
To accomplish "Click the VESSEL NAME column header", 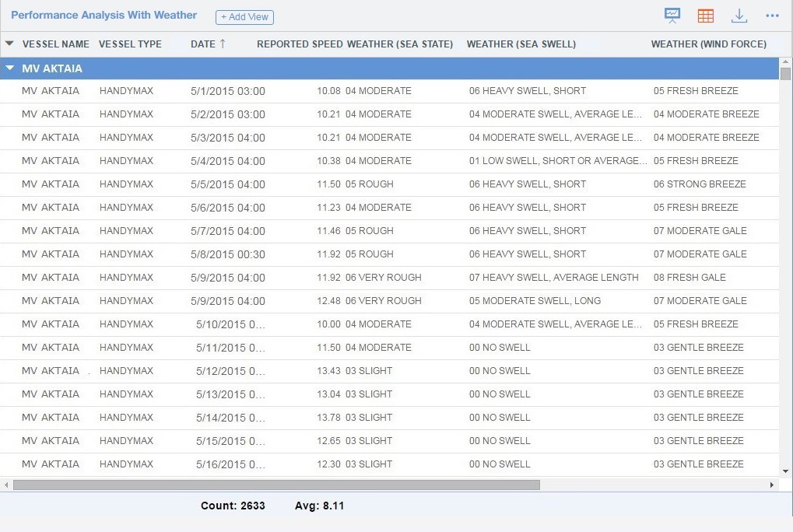I will 55,44.
